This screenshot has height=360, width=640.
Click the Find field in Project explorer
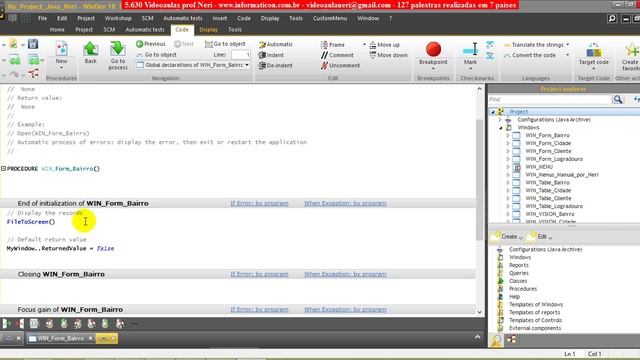click(550, 99)
